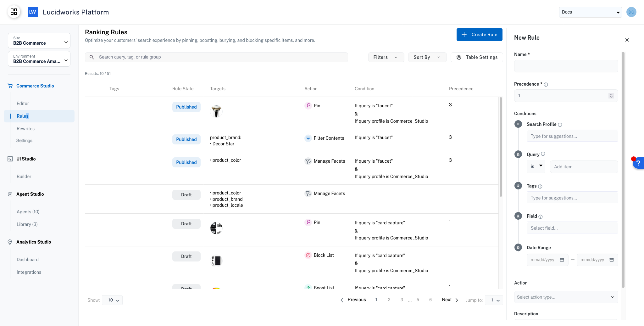Show the Search Profile info icon
The width and height of the screenshot is (644, 326).
pyautogui.click(x=560, y=125)
